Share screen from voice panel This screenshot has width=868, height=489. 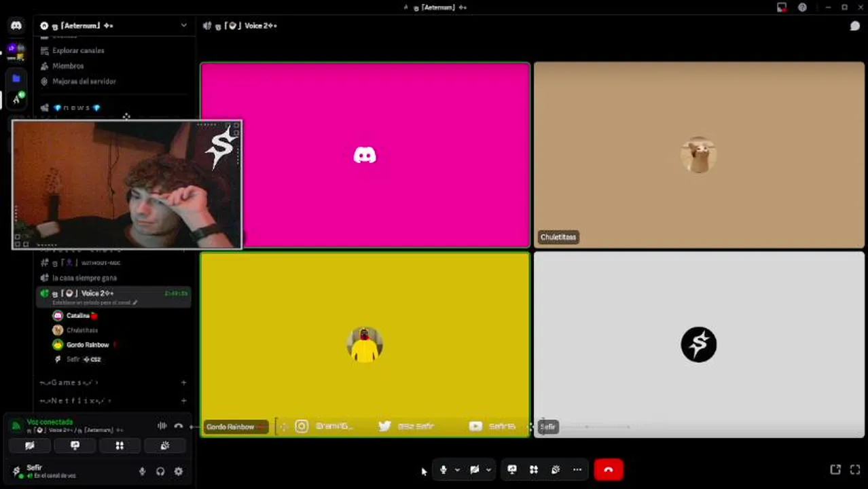tap(75, 446)
